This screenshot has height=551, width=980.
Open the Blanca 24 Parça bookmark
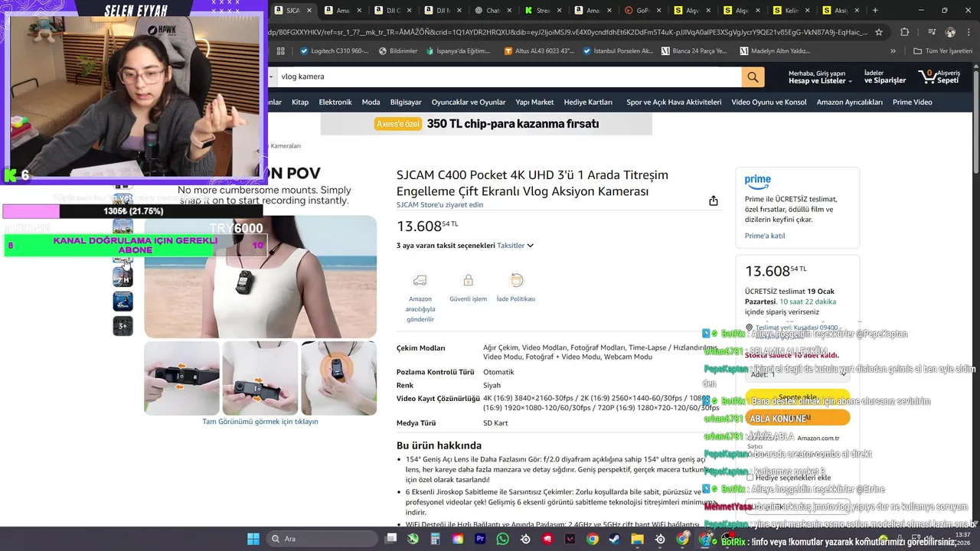694,51
